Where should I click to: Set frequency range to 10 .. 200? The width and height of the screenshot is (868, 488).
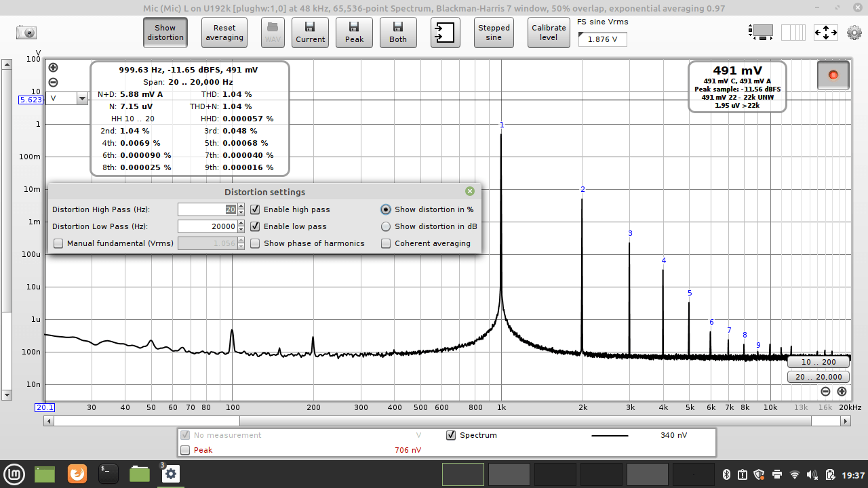pyautogui.click(x=818, y=362)
